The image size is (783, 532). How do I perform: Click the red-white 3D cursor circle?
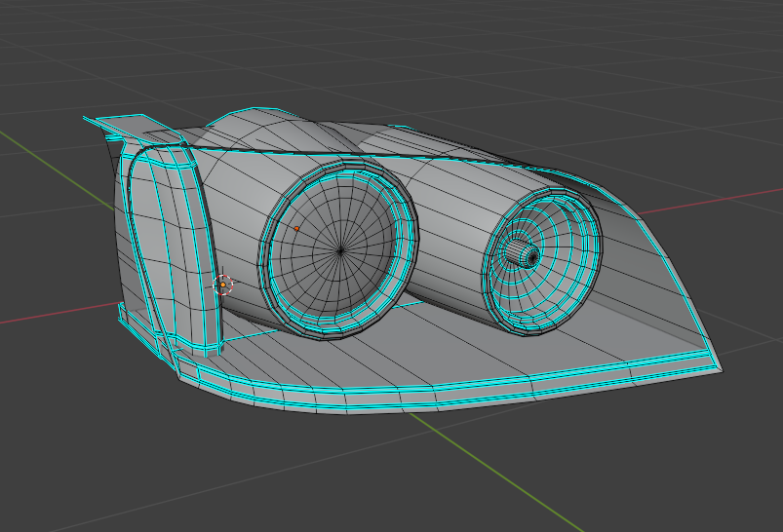[x=223, y=285]
